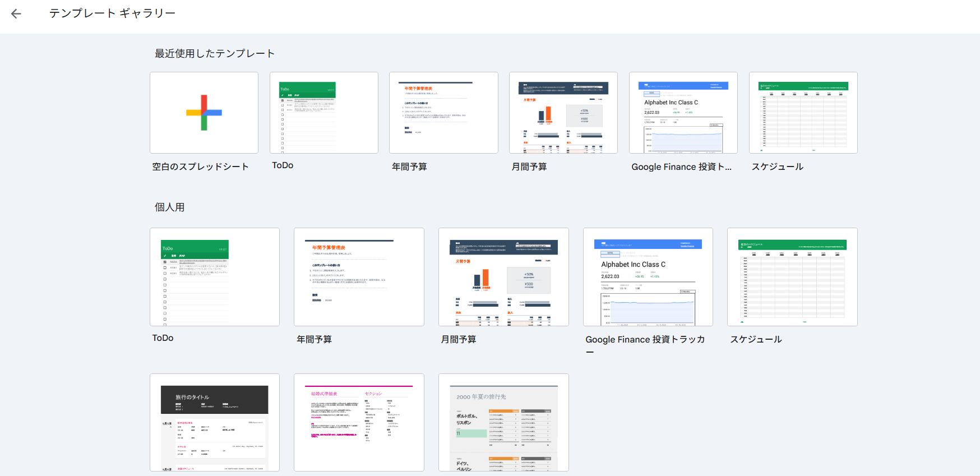This screenshot has width=980, height=476.
Task: Open the 年間予算 thumbnail in recently used templates
Action: tap(443, 113)
